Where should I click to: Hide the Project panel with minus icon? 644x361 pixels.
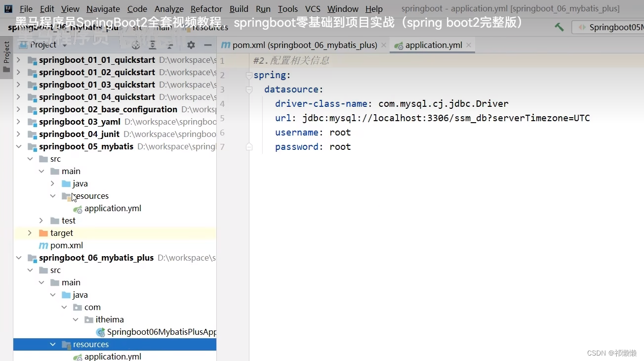click(x=207, y=45)
